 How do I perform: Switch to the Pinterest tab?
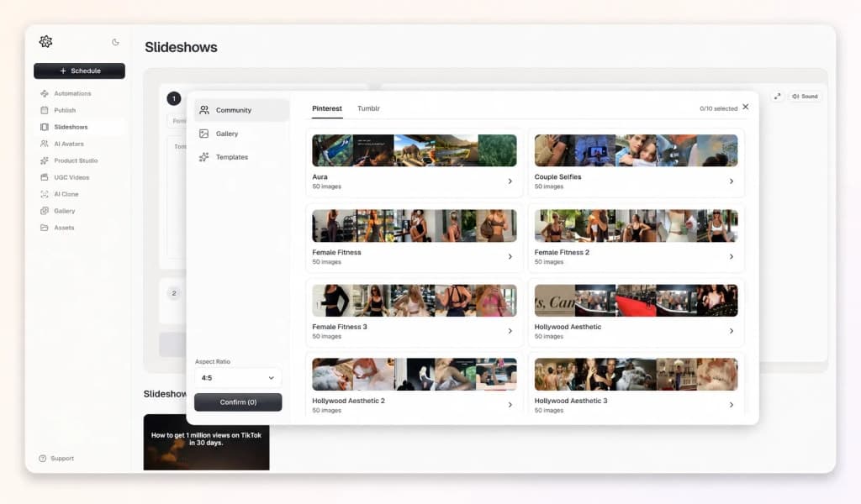pyautogui.click(x=327, y=108)
